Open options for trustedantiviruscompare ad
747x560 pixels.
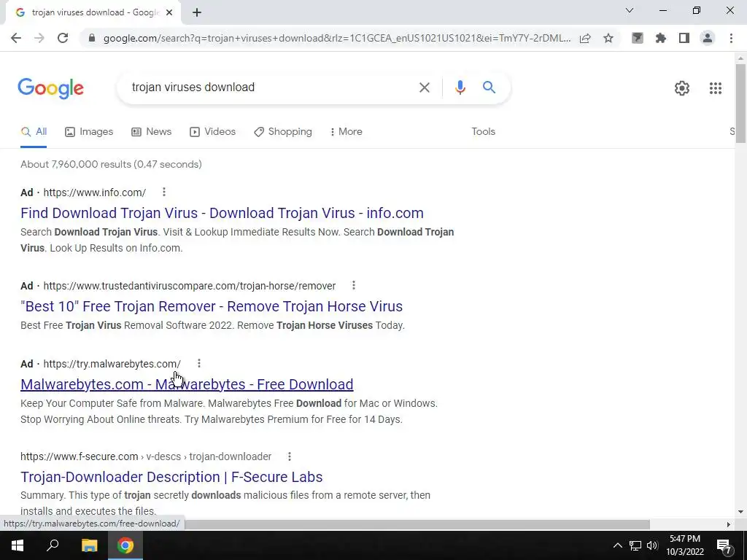354,285
